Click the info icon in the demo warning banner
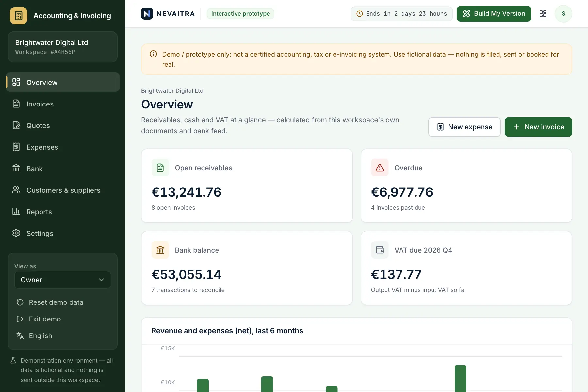The width and height of the screenshot is (588, 392). click(153, 54)
